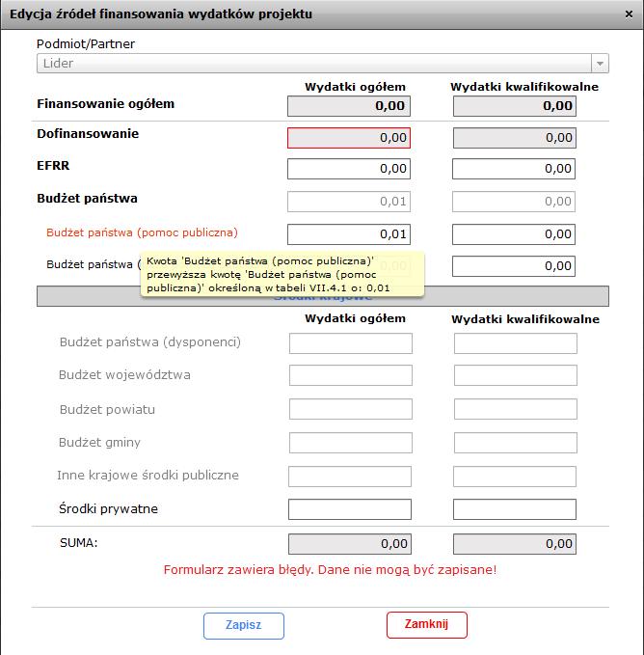Image resolution: width=644 pixels, height=655 pixels.
Task: Click the Budżet państwa (dysponenci) label
Action: [150, 342]
